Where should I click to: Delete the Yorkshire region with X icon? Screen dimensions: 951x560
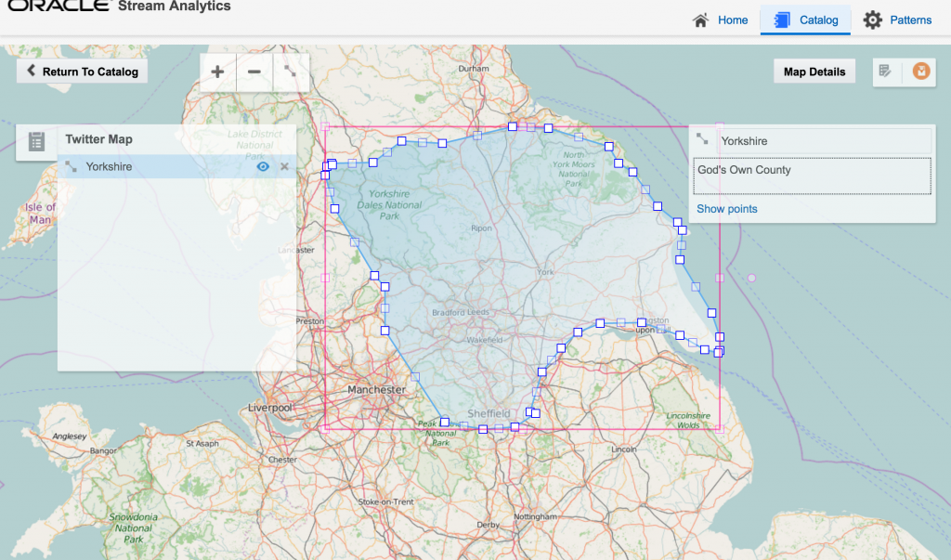[284, 167]
